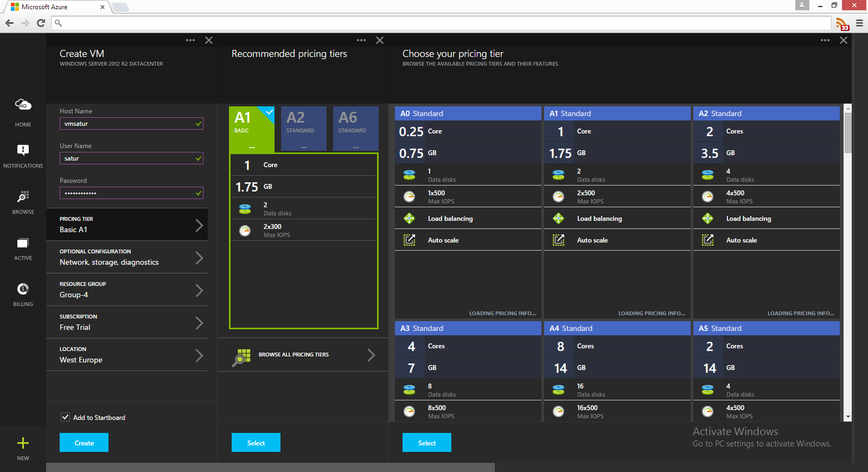The height and width of the screenshot is (472, 868).
Task: Expand the Subscription Free Trial row
Action: (x=127, y=322)
